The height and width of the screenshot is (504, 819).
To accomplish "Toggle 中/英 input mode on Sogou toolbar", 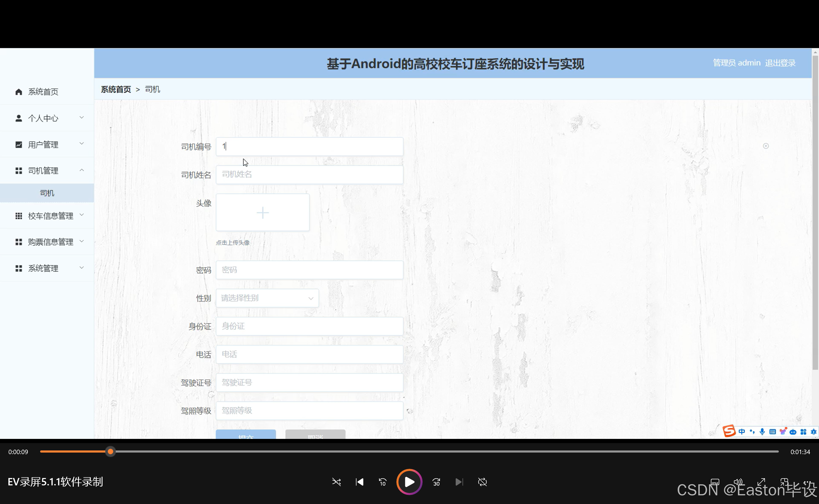I will (742, 432).
